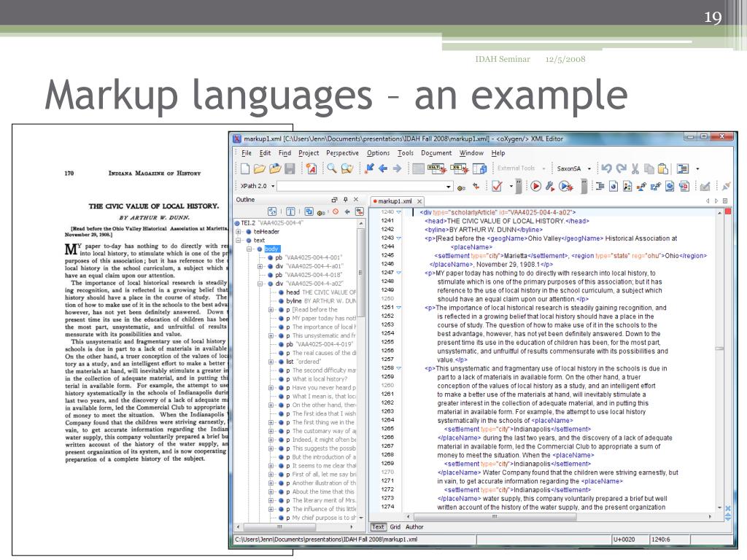
Task: Navigate back with blue left arrow
Action: 383,168
